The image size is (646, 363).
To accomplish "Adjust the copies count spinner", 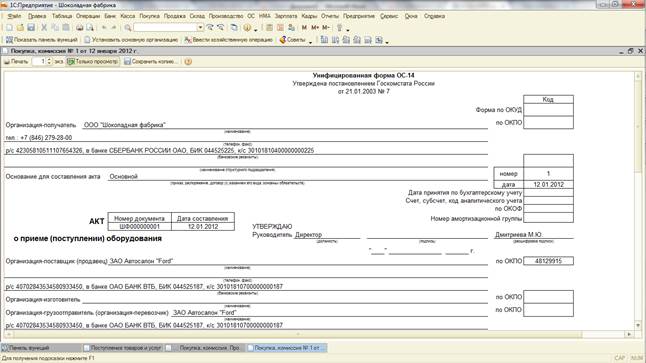I will pyautogui.click(x=49, y=62).
